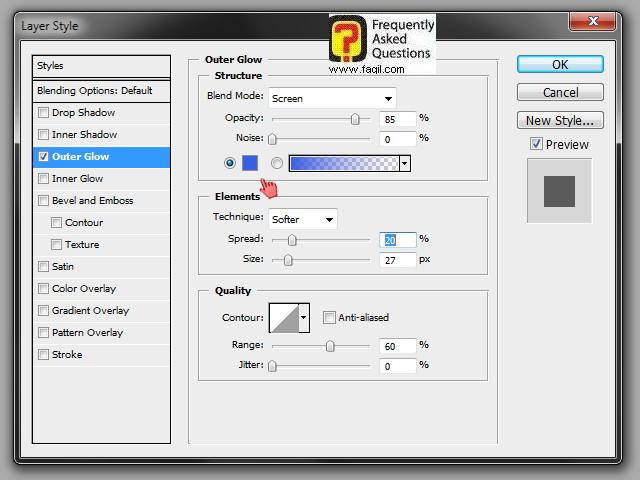Enable the Anti-aliased checkbox
Viewport: 640px width, 480px height.
click(x=329, y=318)
